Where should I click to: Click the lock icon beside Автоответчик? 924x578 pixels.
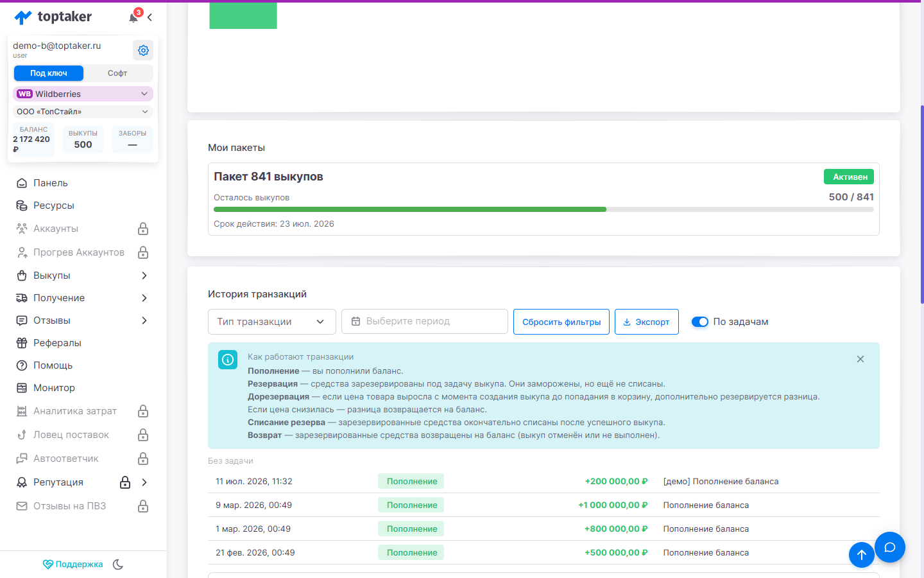click(x=143, y=459)
